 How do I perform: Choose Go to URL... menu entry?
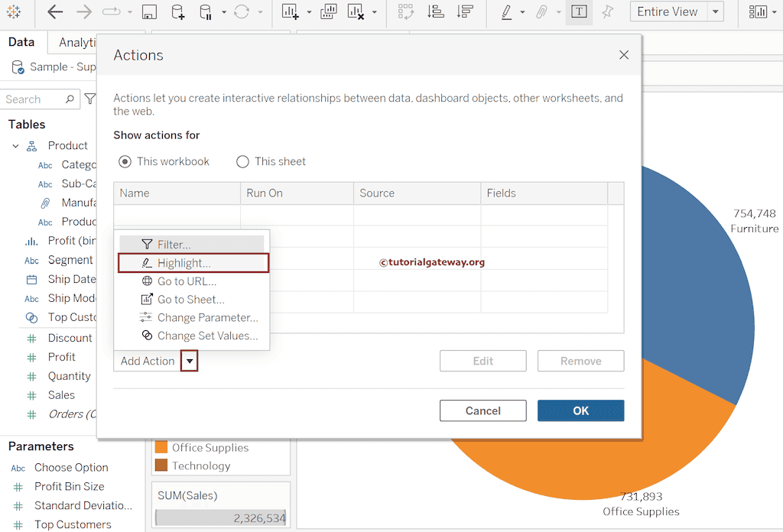187,281
